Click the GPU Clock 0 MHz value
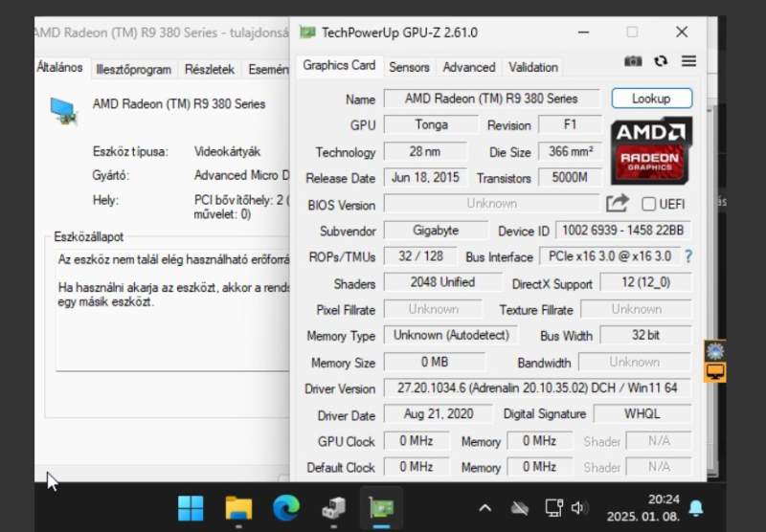The height and width of the screenshot is (532, 766). click(417, 441)
